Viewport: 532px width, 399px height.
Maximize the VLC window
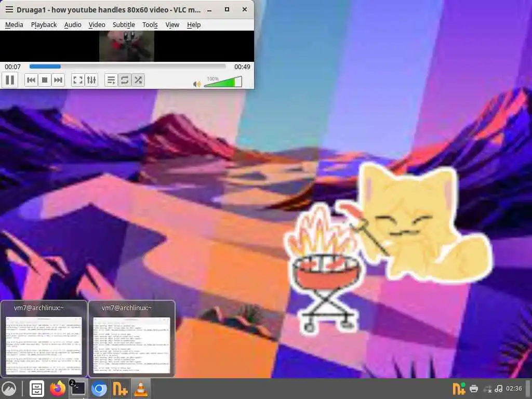[x=227, y=9]
